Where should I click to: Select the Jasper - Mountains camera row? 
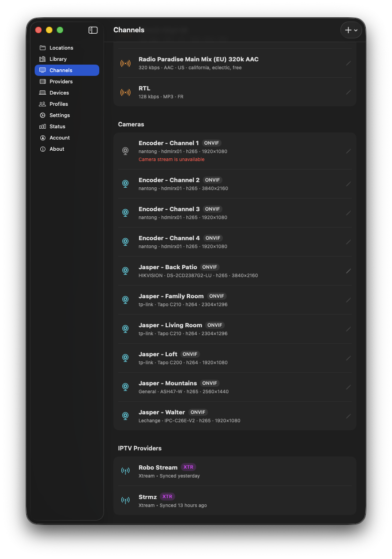click(235, 387)
